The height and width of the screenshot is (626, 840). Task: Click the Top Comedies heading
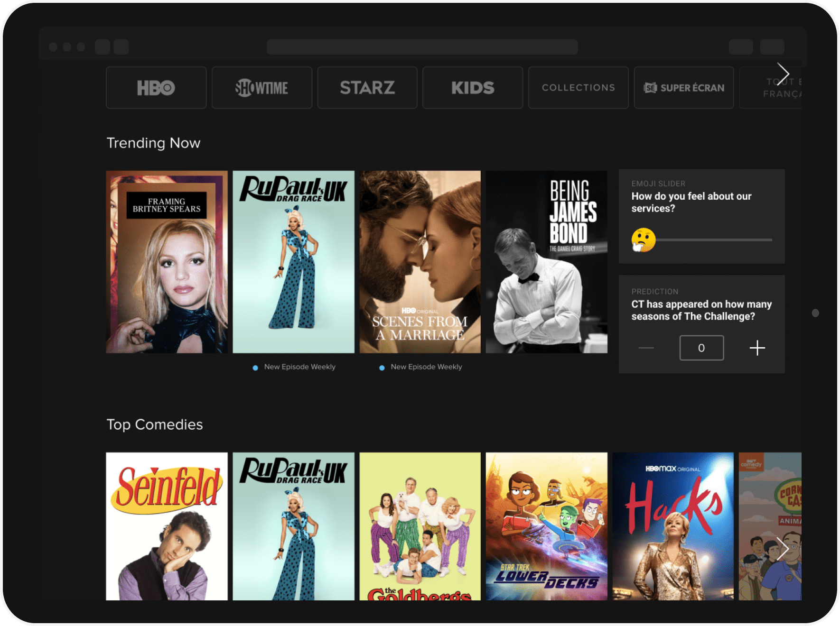[x=155, y=424]
